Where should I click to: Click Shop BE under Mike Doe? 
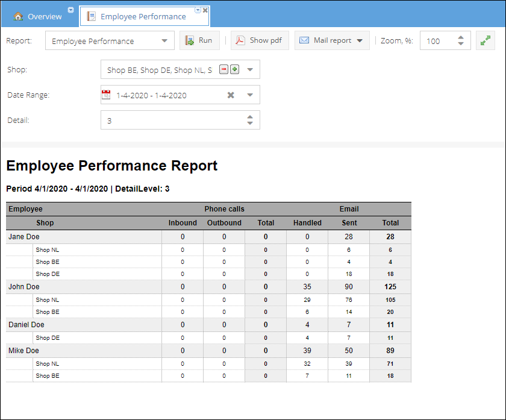coord(48,376)
